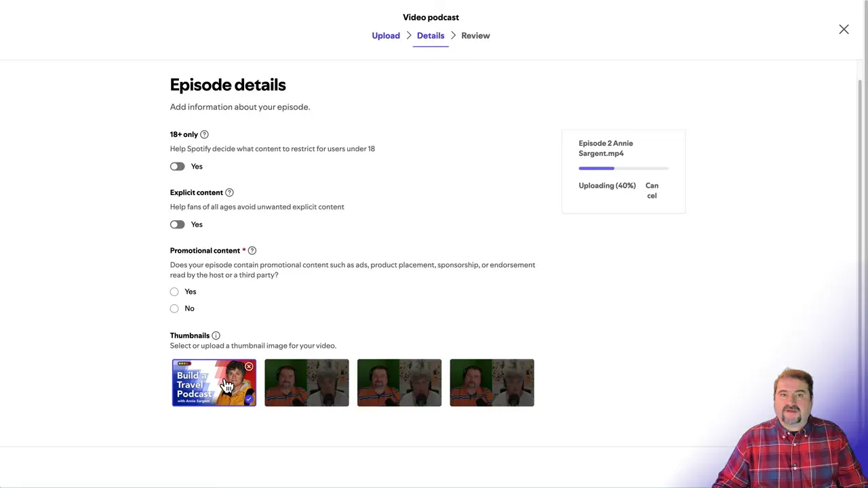Remove the Build a Travel Podcast thumbnail

click(x=249, y=367)
